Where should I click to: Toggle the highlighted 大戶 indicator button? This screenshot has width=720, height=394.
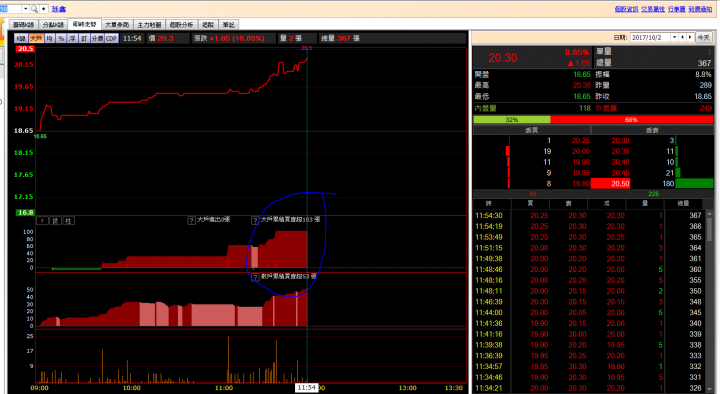[x=36, y=39]
